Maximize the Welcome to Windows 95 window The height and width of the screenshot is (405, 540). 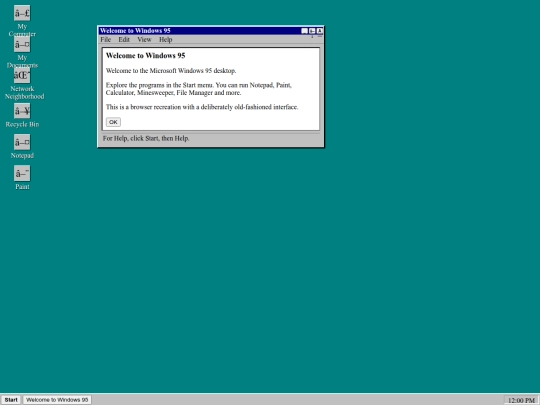[312, 31]
